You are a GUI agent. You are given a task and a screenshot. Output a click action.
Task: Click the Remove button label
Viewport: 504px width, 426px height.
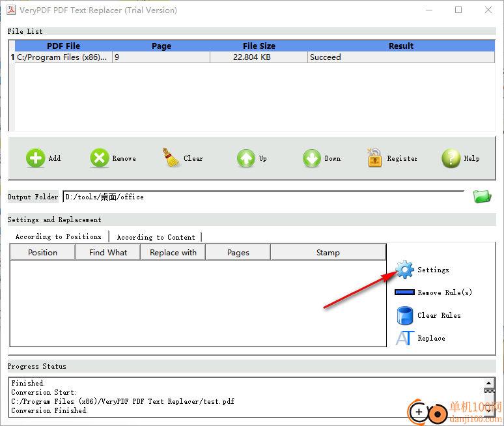click(124, 158)
